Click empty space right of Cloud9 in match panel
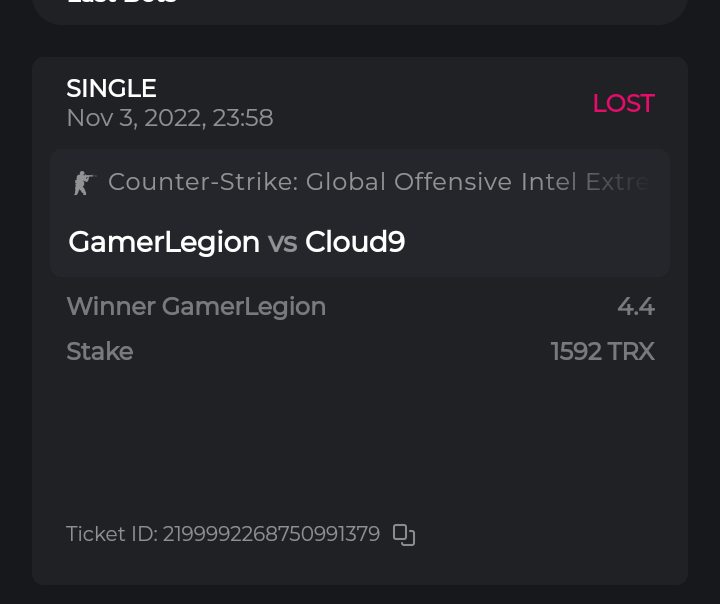This screenshot has height=604, width=720. pos(540,242)
